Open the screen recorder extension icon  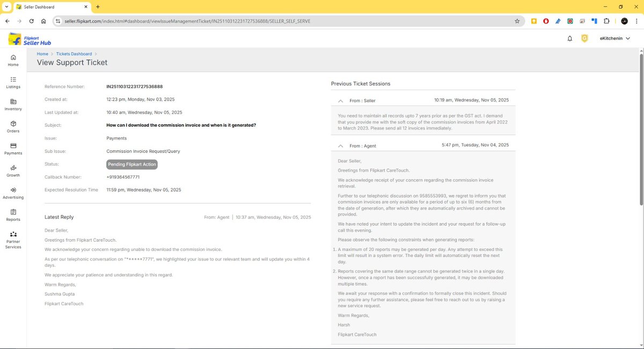570,21
